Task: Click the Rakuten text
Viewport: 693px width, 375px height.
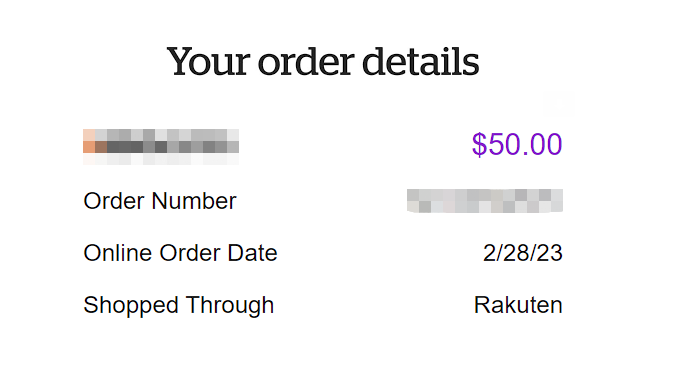Action: tap(518, 305)
